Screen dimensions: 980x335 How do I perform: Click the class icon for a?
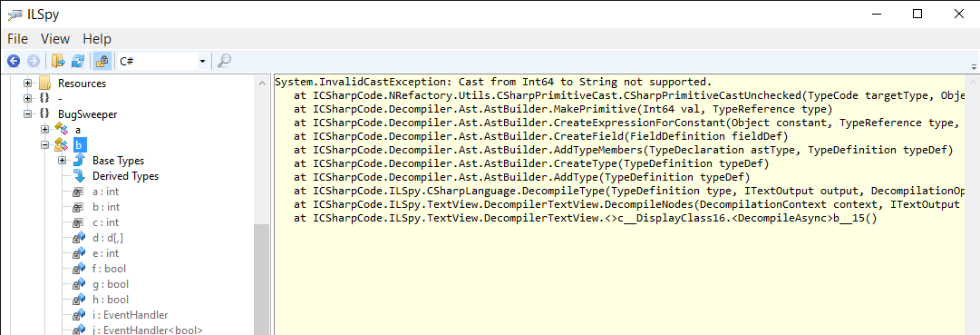pyautogui.click(x=62, y=130)
